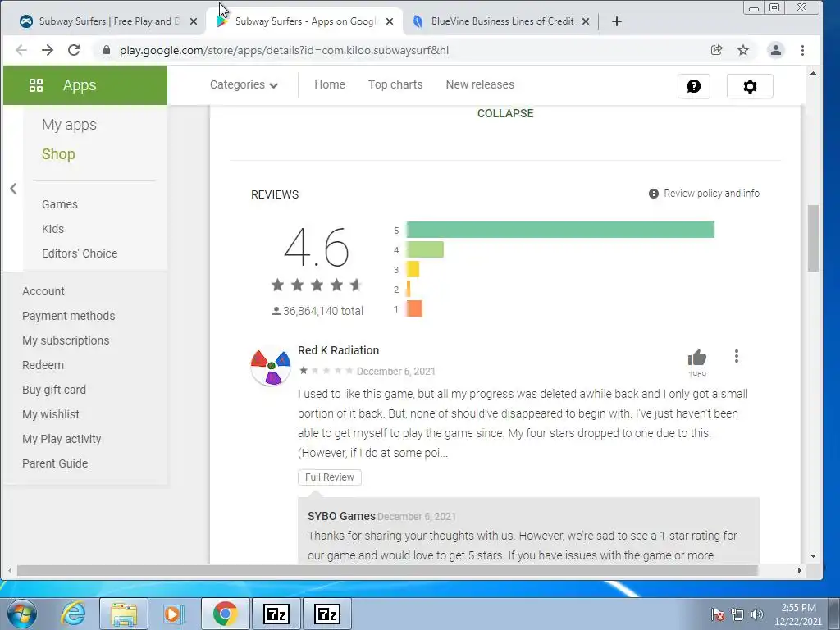Click Redeem in the sidebar

tap(43, 365)
